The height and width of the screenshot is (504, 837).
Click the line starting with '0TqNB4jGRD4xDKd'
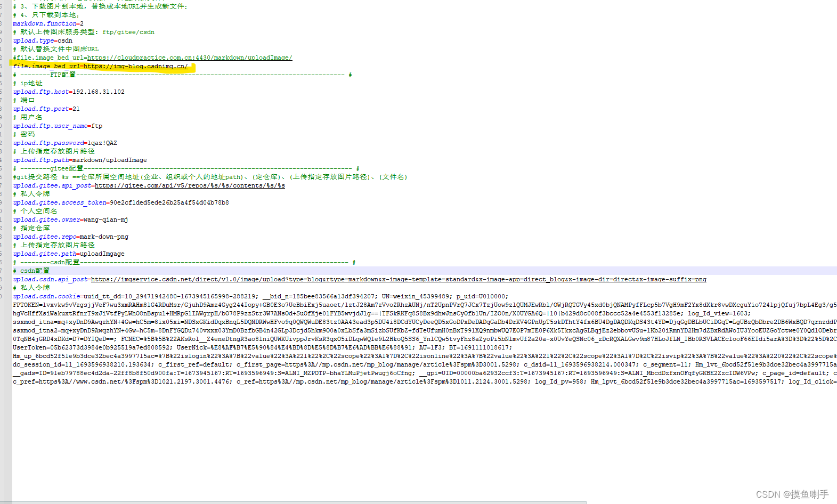425,339
